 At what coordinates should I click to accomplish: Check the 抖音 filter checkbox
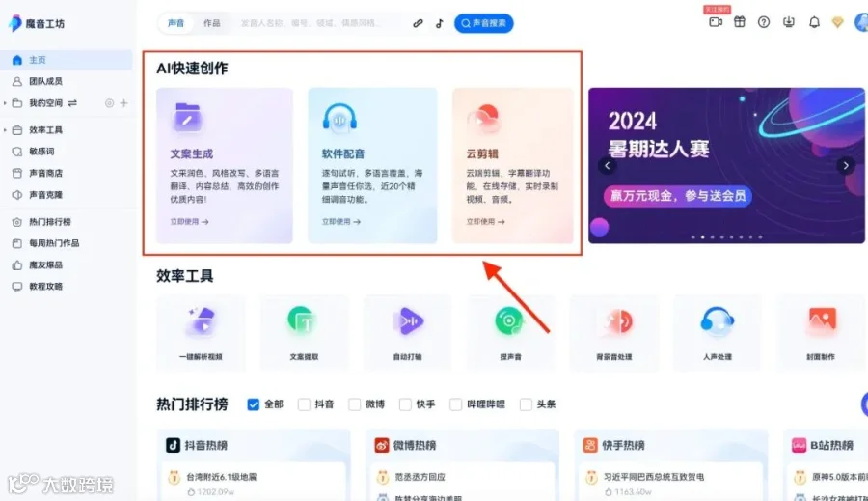[304, 404]
